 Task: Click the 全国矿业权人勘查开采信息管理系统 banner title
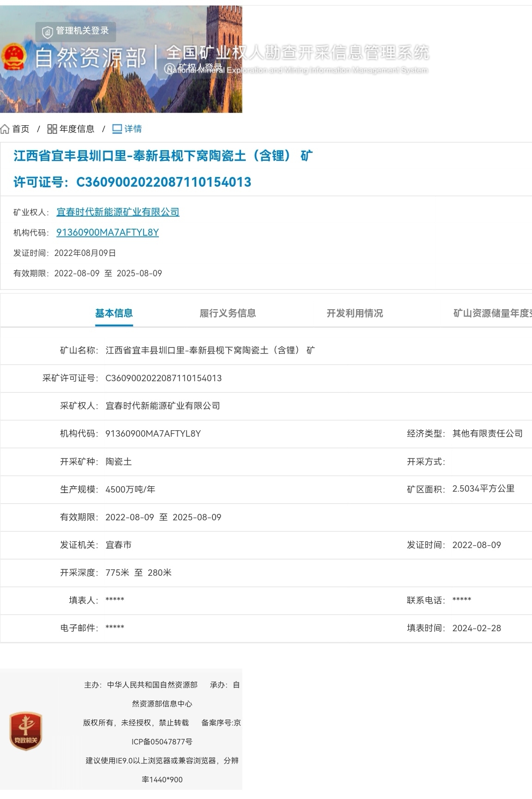coord(297,52)
